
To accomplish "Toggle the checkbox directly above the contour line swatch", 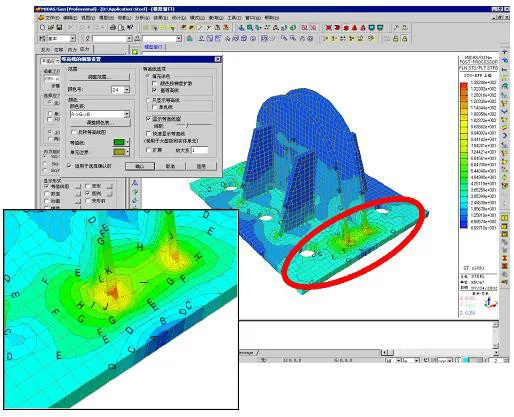I will click(x=73, y=132).
